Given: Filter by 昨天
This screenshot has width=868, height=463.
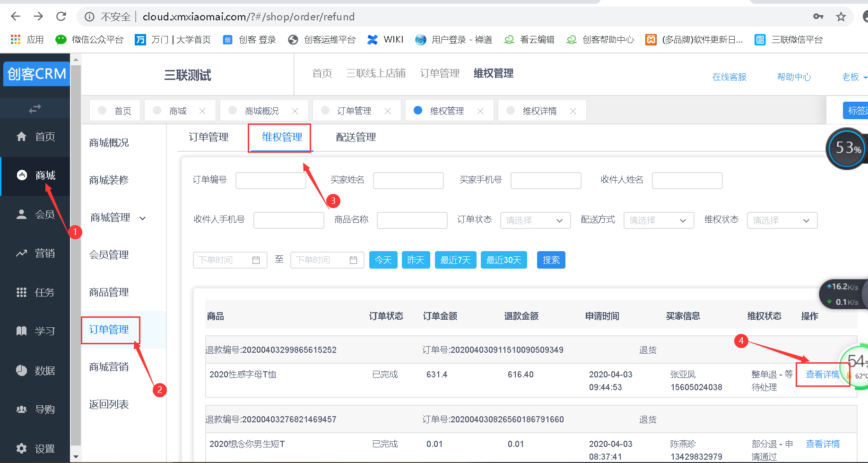Looking at the screenshot, I should point(416,260).
